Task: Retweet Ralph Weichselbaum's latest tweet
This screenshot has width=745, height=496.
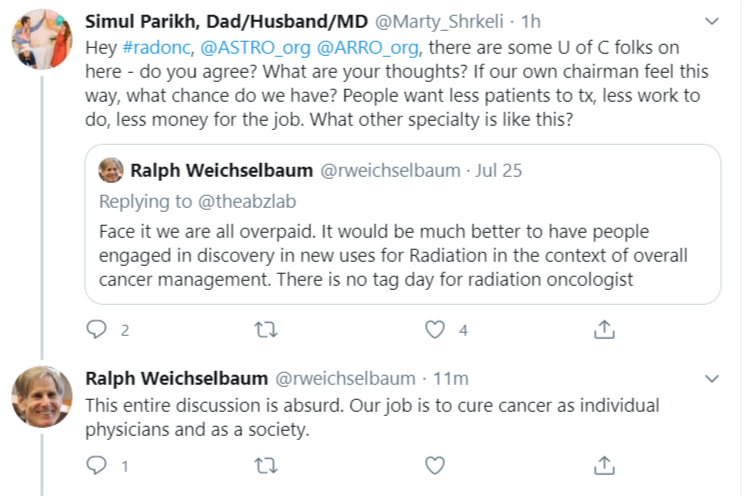Action: coord(266,465)
